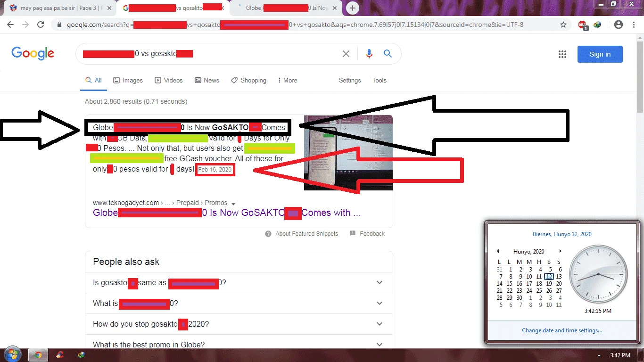This screenshot has width=644, height=362.
Task: Open a new browser tab
Action: click(352, 8)
